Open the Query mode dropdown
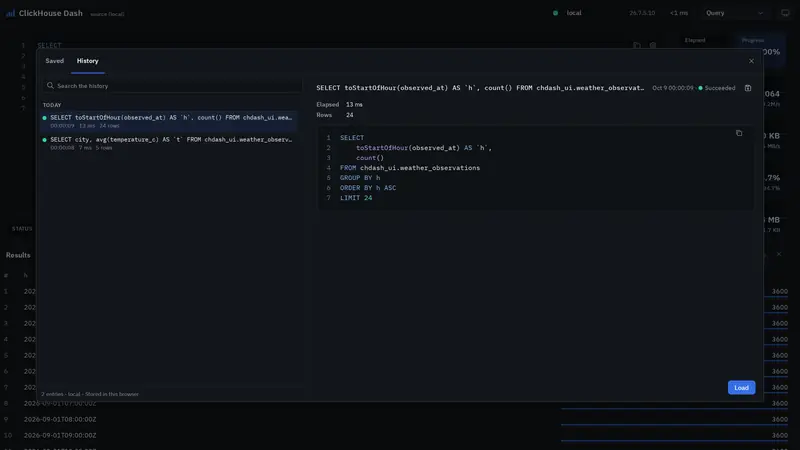 [x=734, y=13]
